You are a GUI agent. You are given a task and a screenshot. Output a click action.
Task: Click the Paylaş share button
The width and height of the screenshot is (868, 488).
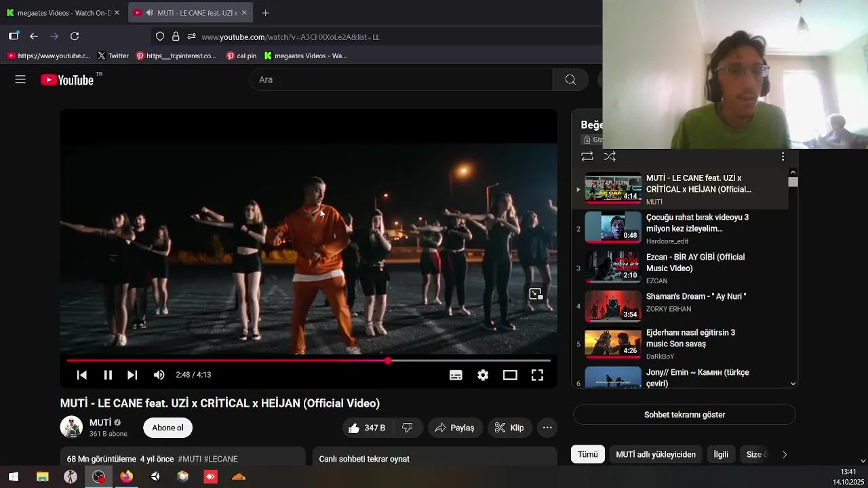click(454, 428)
